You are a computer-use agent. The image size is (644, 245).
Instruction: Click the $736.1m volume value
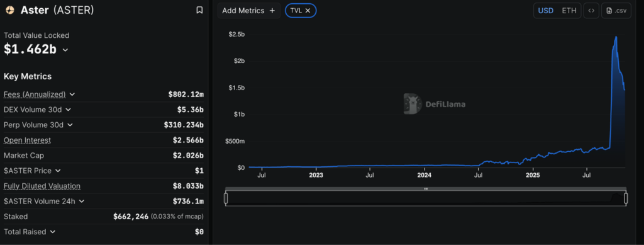(x=188, y=201)
